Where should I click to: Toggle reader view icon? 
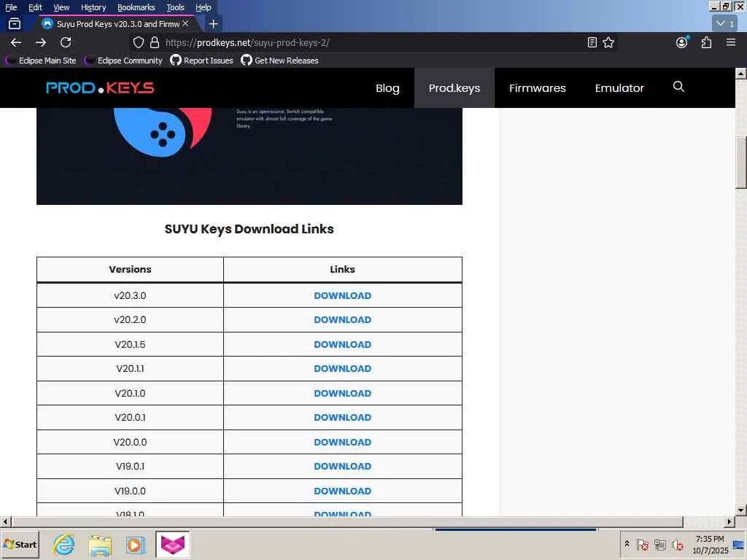coord(592,42)
